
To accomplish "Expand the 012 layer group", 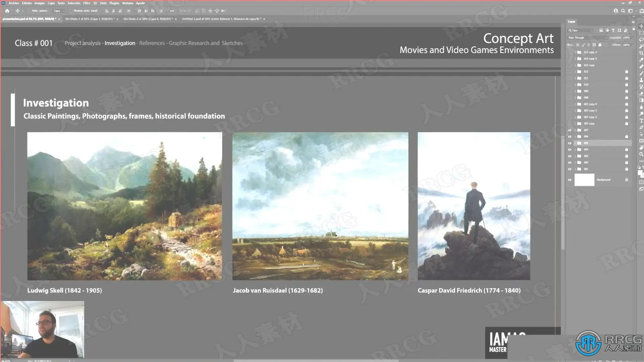I will pos(575,72).
